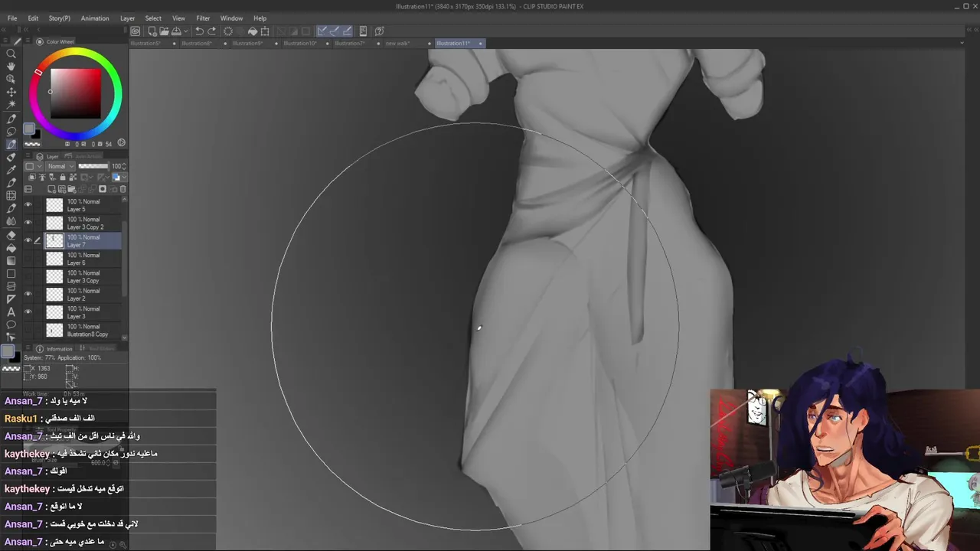Select the Gradient tool
Image resolution: width=980 pixels, height=551 pixels.
point(11,261)
